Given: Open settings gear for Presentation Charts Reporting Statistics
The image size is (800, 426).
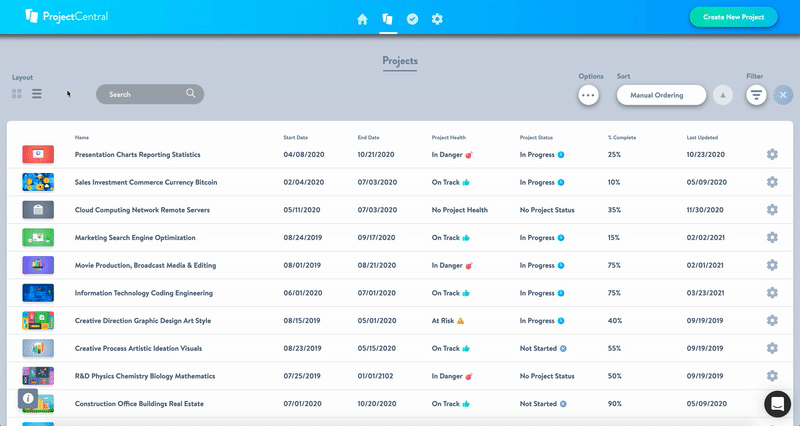Looking at the screenshot, I should coord(772,154).
